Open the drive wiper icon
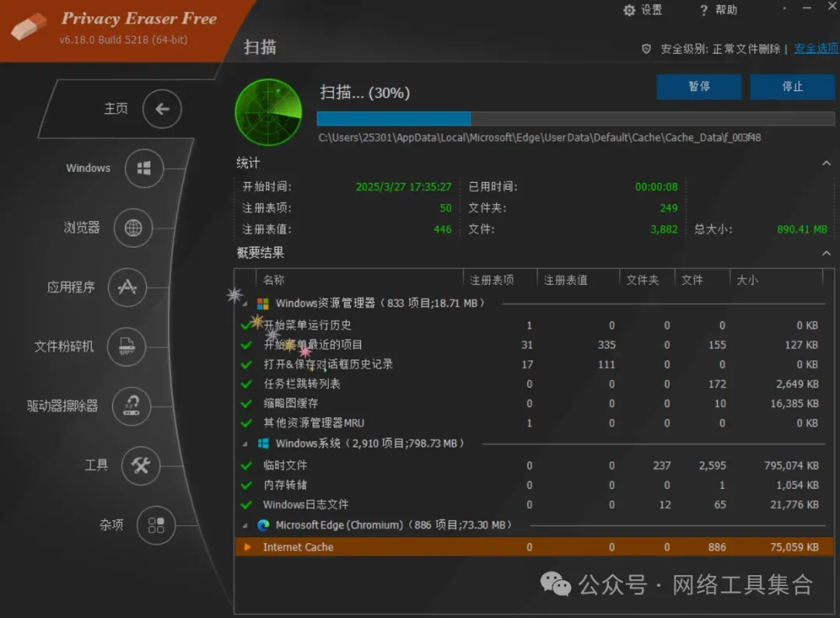 tap(131, 406)
